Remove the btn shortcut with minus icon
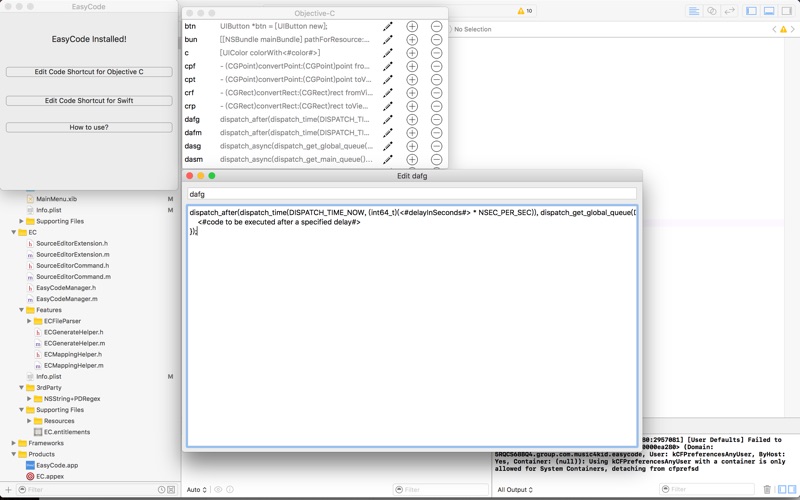This screenshot has width=800, height=500. tap(436, 26)
